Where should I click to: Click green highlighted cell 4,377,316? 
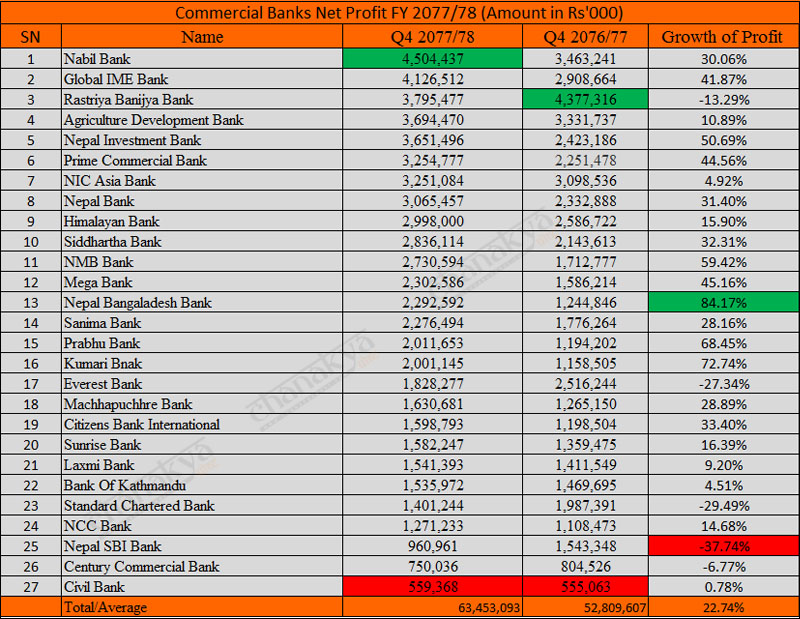click(585, 100)
